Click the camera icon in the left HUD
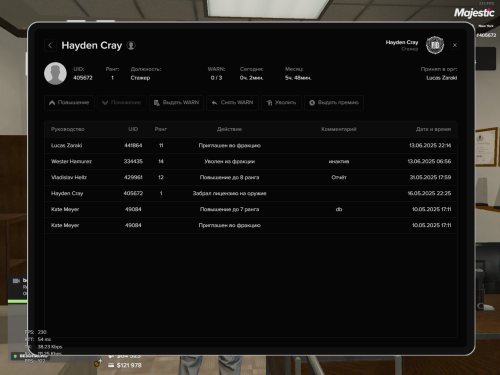Viewport: 500px width, 375px height. [x=16, y=281]
